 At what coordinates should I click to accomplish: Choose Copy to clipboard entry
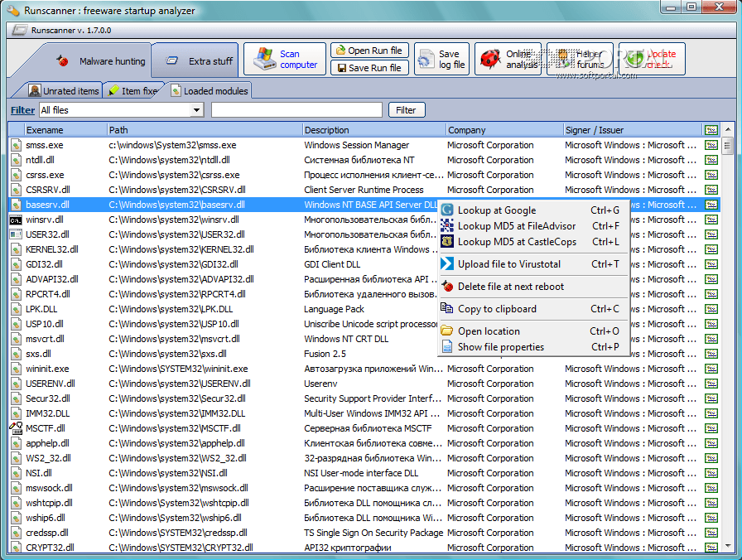point(533,309)
